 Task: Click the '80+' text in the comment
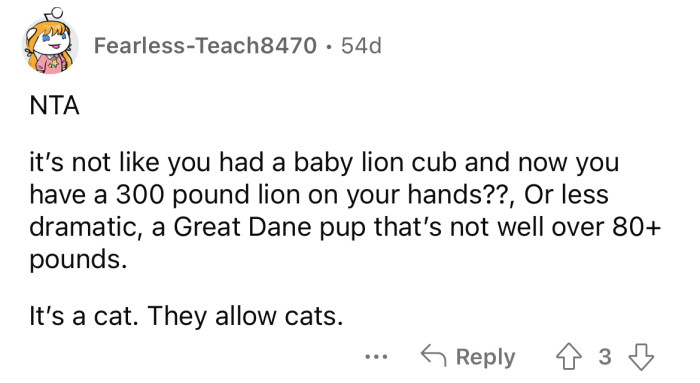click(x=636, y=227)
